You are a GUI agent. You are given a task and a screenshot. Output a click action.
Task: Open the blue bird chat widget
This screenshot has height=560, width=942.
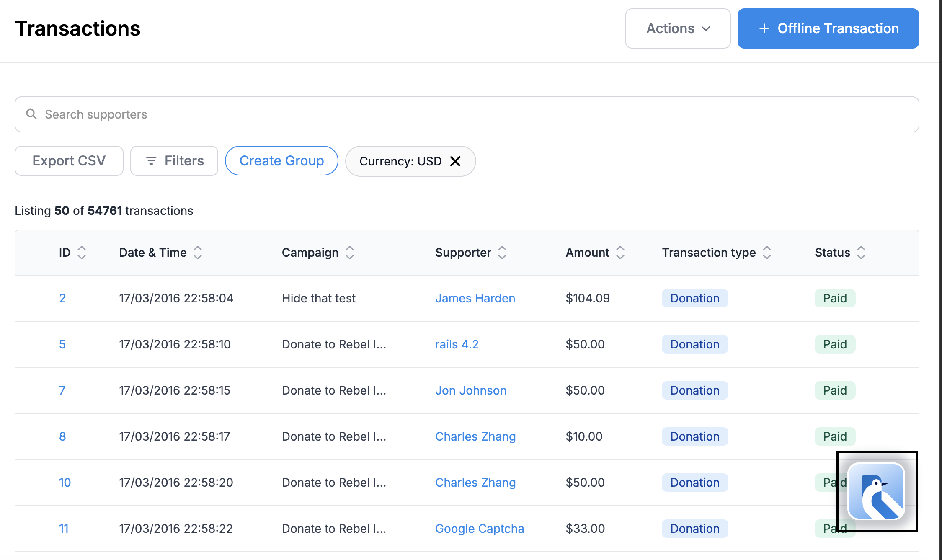coord(876,491)
